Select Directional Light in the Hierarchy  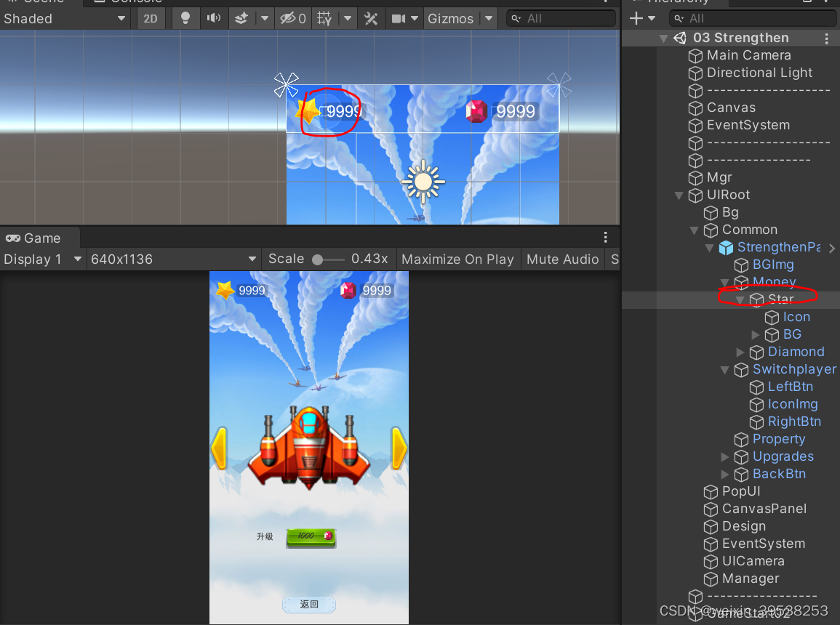(759, 73)
